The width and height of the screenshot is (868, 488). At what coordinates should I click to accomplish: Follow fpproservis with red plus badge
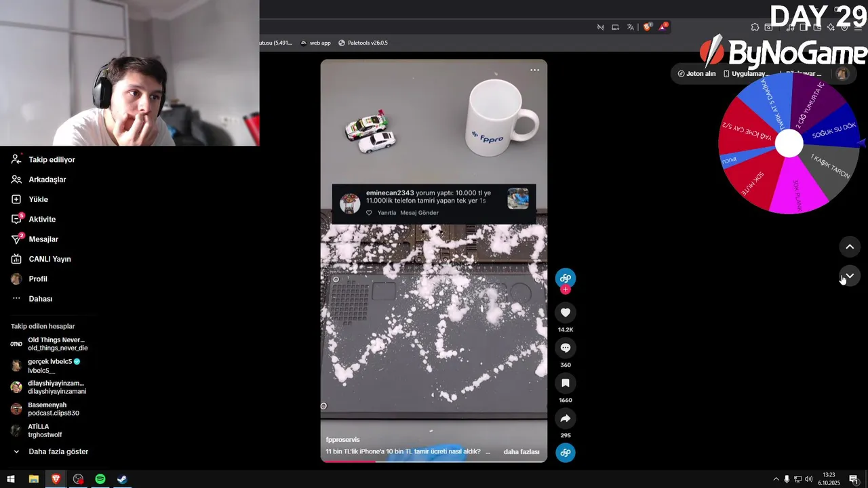pos(566,289)
